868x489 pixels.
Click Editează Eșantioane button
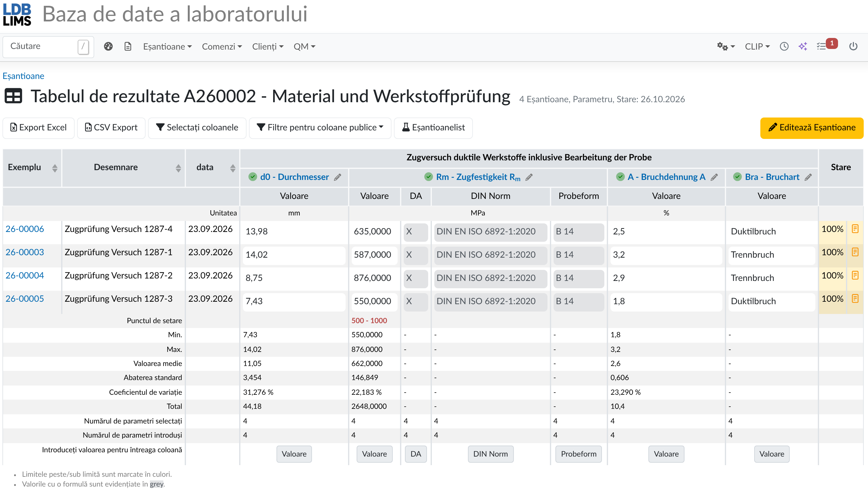pos(811,128)
